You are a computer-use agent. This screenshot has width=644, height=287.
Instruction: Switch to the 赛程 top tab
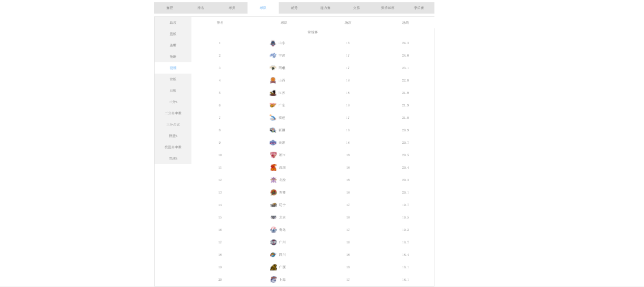click(169, 8)
